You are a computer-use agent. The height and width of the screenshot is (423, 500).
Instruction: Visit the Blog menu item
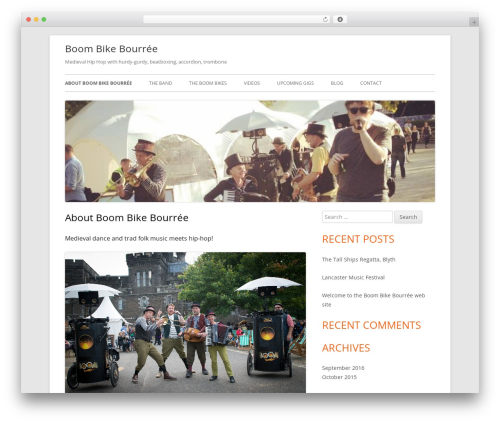click(x=337, y=83)
